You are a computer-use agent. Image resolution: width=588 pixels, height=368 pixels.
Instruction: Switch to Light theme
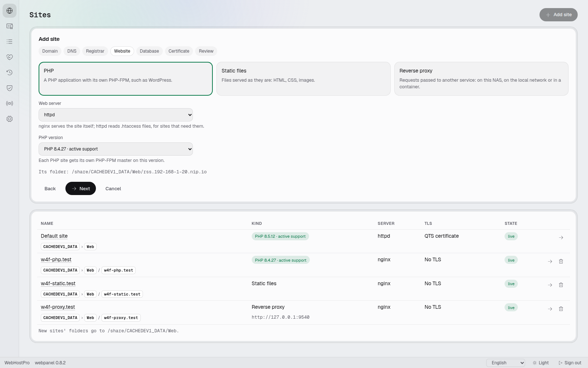(x=541, y=363)
